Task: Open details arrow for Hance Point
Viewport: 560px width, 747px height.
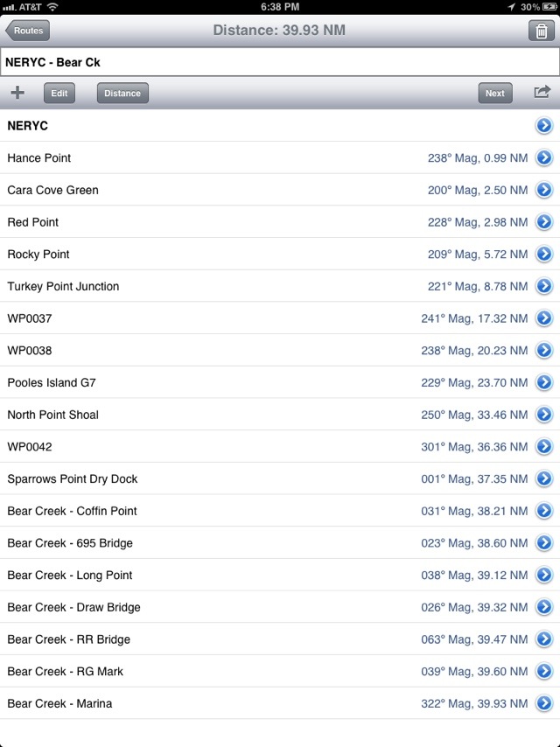Action: tap(543, 158)
